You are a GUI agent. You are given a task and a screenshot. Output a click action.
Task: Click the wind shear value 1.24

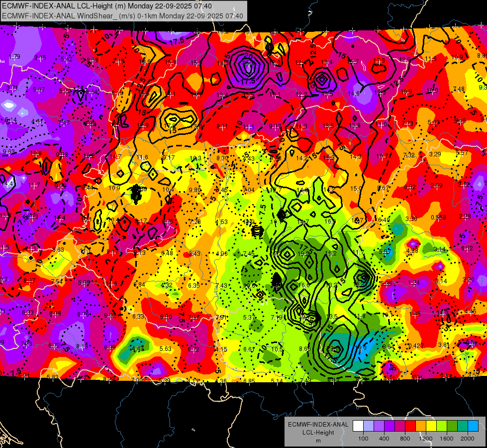414,283
